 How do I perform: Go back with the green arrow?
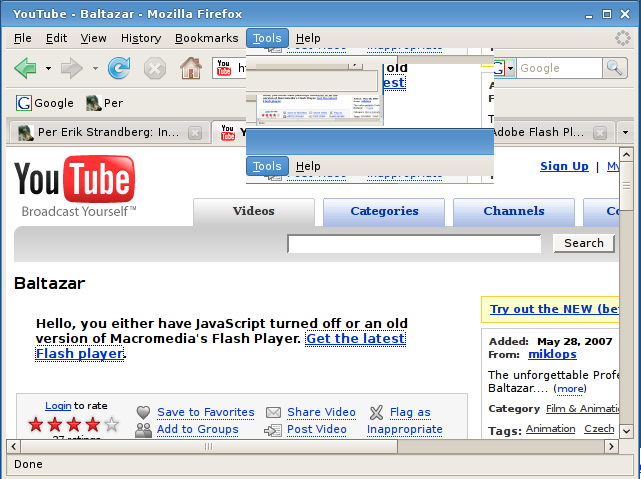(x=25, y=68)
